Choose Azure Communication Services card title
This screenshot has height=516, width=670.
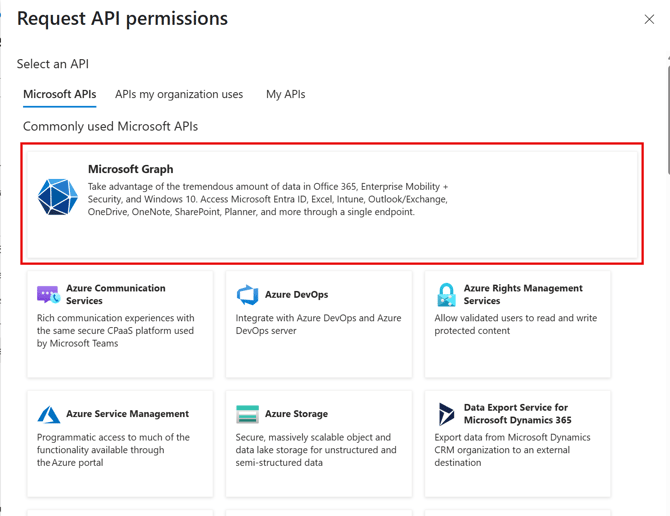(115, 294)
